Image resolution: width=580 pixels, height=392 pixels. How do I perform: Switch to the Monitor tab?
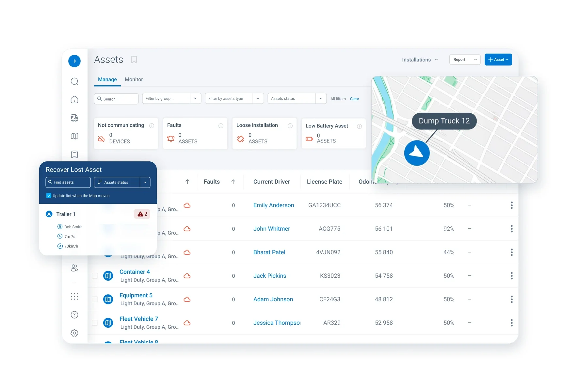134,79
